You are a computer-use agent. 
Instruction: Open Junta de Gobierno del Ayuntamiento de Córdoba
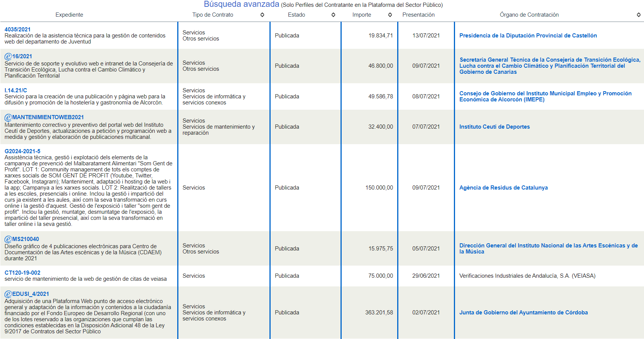point(523,313)
